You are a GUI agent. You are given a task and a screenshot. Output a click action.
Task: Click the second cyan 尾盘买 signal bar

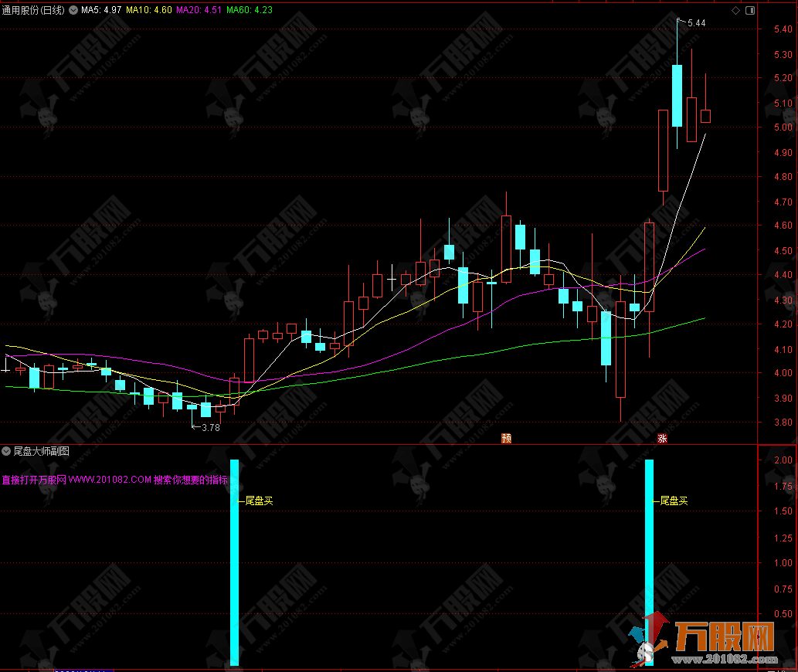click(x=650, y=562)
